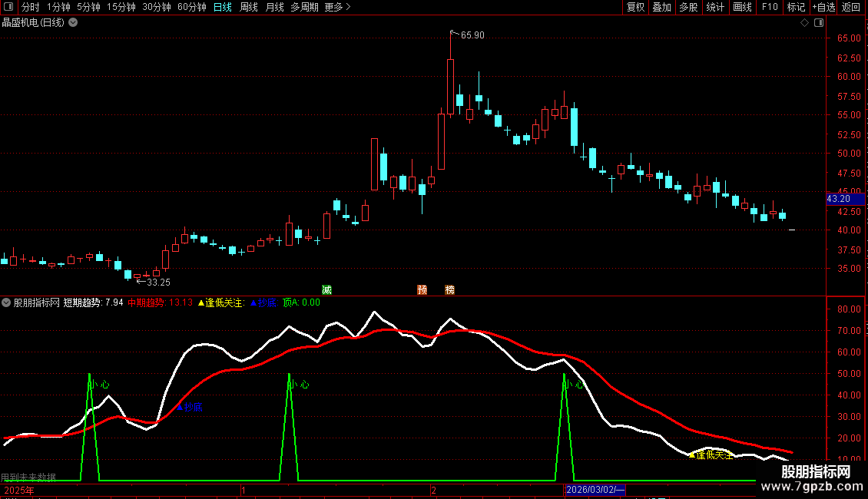The height and width of the screenshot is (499, 868).
Task: Click the 65.90 high price marker
Action: point(470,35)
